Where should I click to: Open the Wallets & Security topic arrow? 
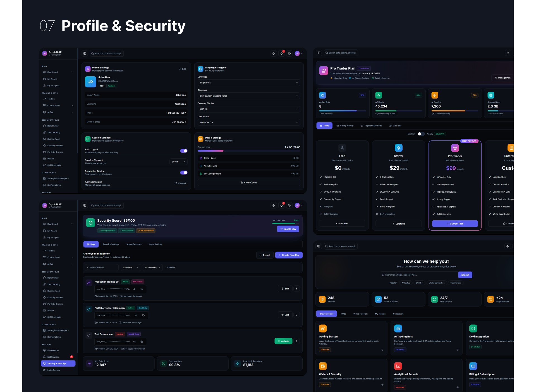coord(382,384)
